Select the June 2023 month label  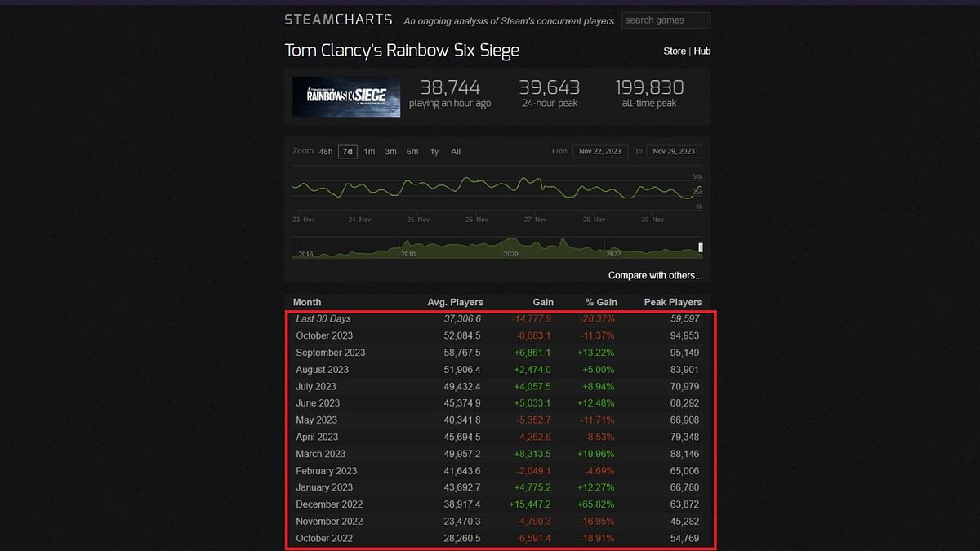point(318,403)
